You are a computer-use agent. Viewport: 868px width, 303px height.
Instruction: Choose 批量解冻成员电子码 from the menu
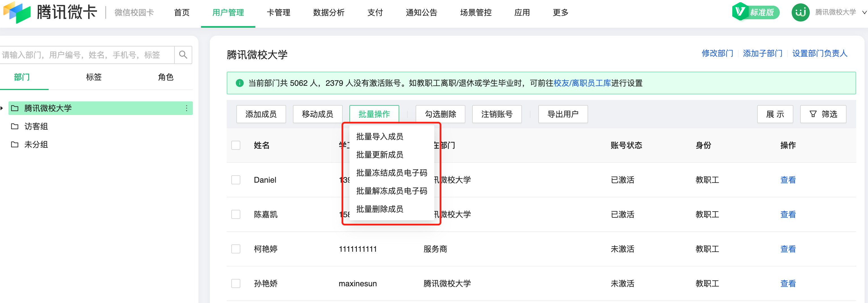pos(392,191)
